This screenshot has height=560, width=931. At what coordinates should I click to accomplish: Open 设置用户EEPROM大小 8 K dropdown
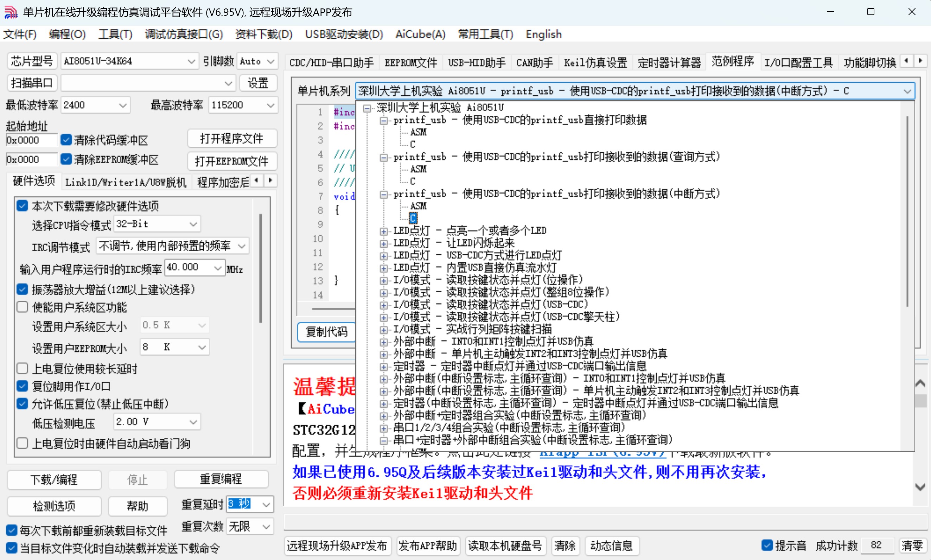174,347
